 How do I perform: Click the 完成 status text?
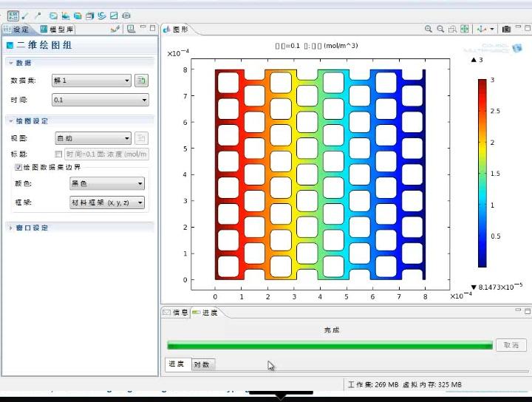[332, 330]
